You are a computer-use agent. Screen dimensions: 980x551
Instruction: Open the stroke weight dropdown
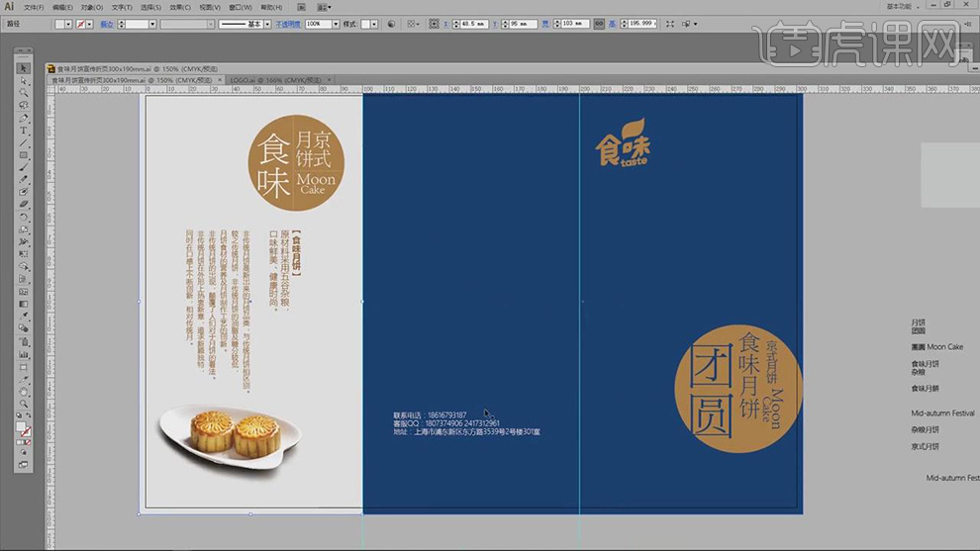coord(152,24)
